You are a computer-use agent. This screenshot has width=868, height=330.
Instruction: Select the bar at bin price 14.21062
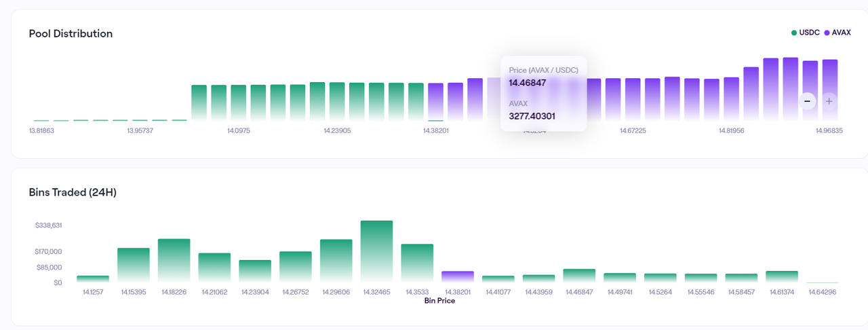[x=214, y=268]
